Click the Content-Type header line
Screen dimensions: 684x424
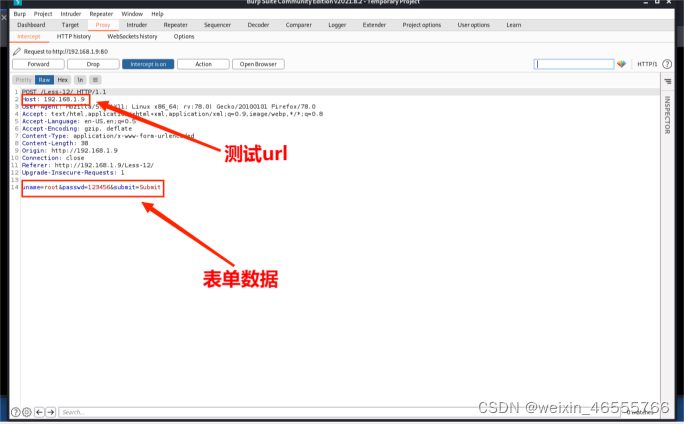tap(108, 136)
